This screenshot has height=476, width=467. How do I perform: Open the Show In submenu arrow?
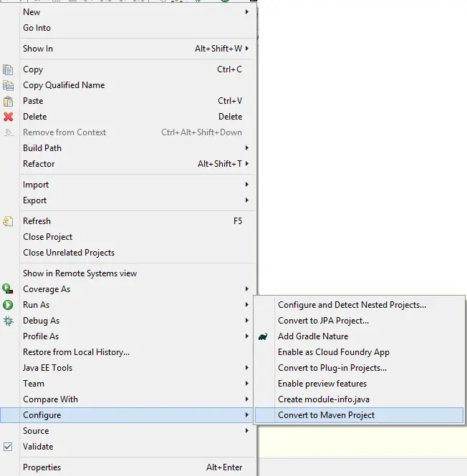coord(247,49)
